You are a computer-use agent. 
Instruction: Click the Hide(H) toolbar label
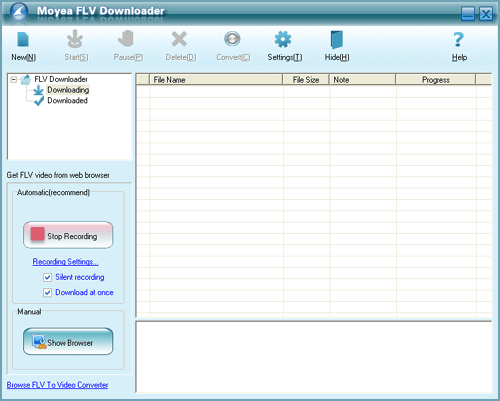337,57
